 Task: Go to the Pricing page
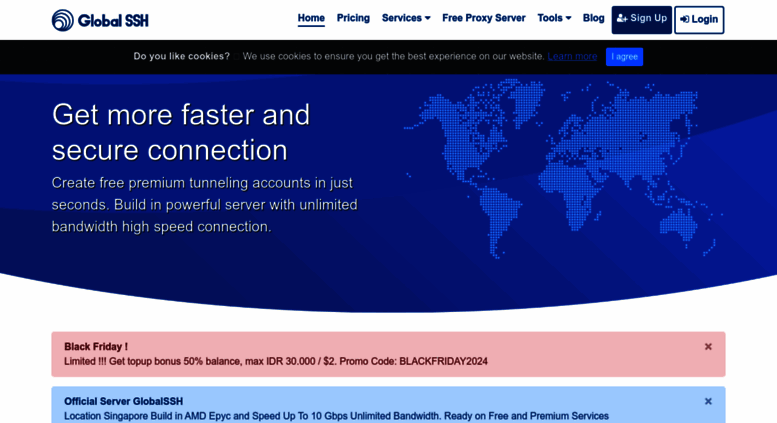353,18
